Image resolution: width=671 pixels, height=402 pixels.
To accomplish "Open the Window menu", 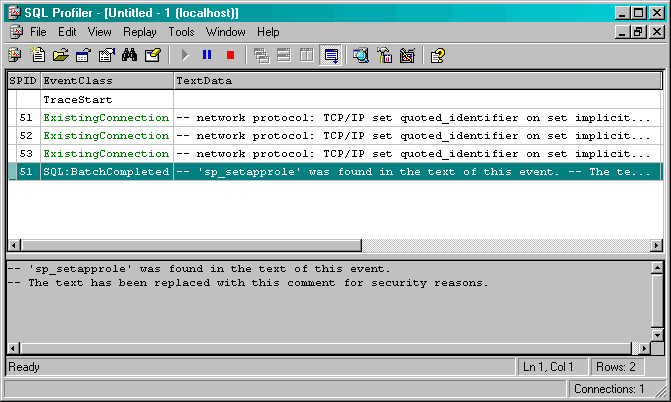I will click(x=226, y=32).
